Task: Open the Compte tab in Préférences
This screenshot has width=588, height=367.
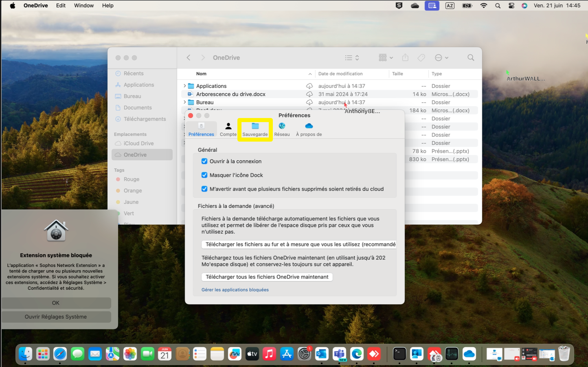Action: click(x=228, y=129)
